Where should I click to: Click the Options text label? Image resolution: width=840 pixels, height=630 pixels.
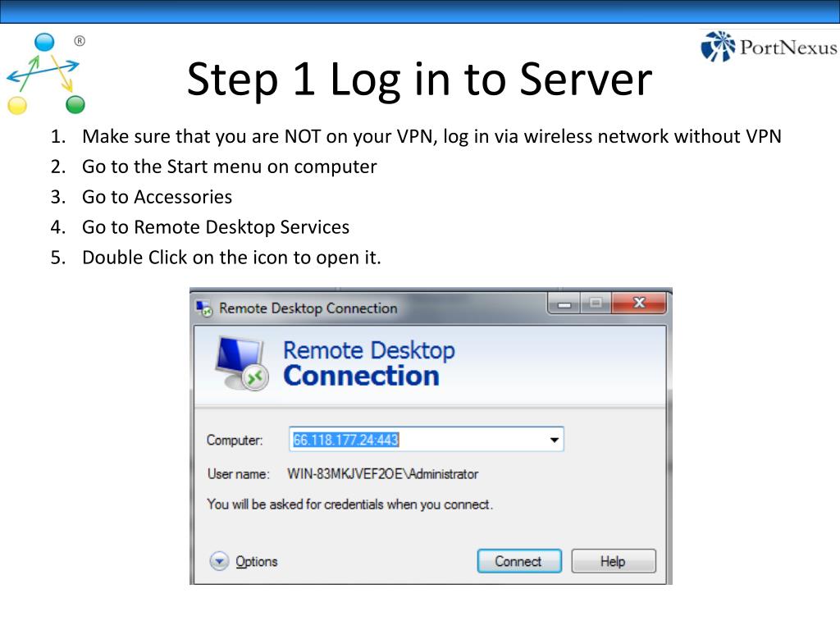pyautogui.click(x=257, y=561)
